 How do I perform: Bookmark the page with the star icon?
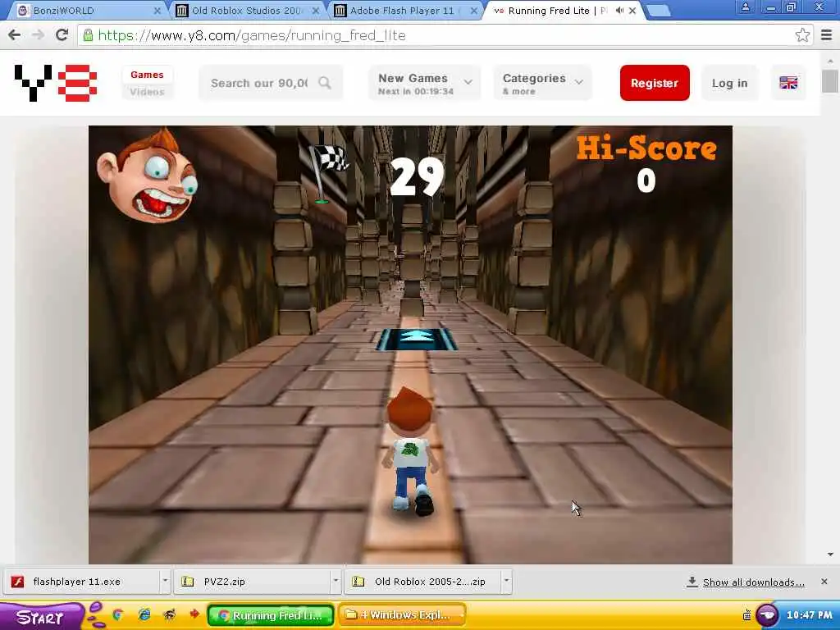coord(802,35)
